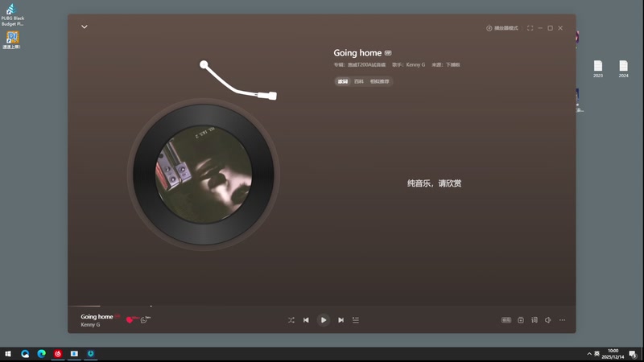Screen dimensions: 644x362
Task: Open the notification center icon
Action: coord(633,354)
